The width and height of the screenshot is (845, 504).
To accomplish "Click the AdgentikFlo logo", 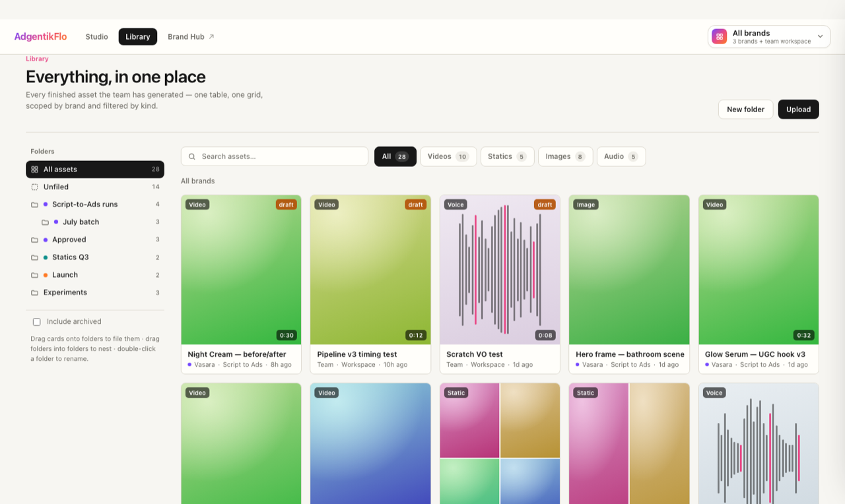I will pos(40,37).
